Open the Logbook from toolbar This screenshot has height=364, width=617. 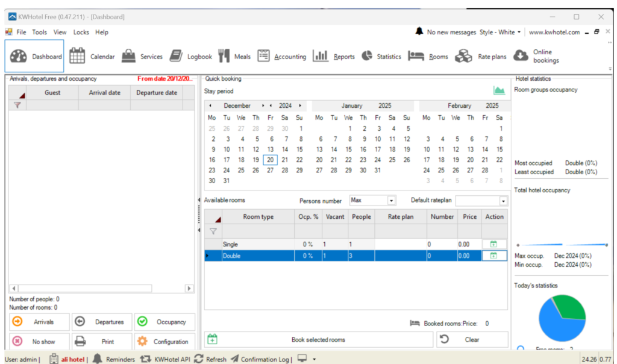pos(176,56)
